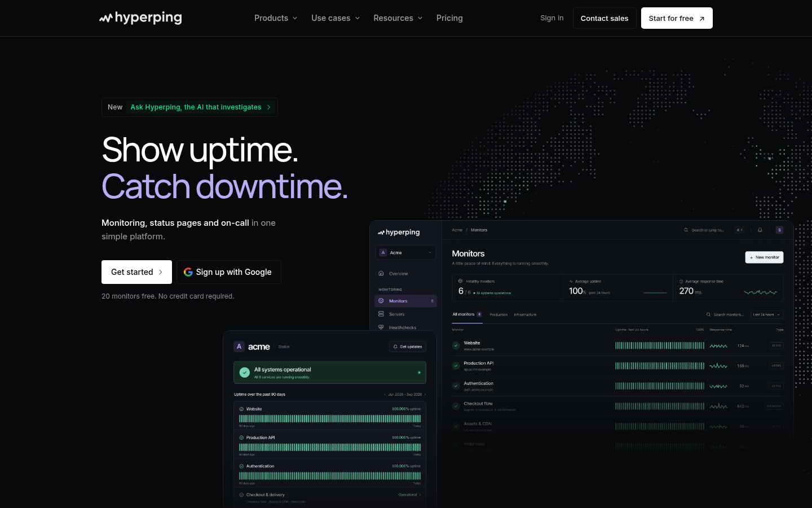Click the Acme "A" logo on the status page
The image size is (812, 508).
click(x=239, y=347)
